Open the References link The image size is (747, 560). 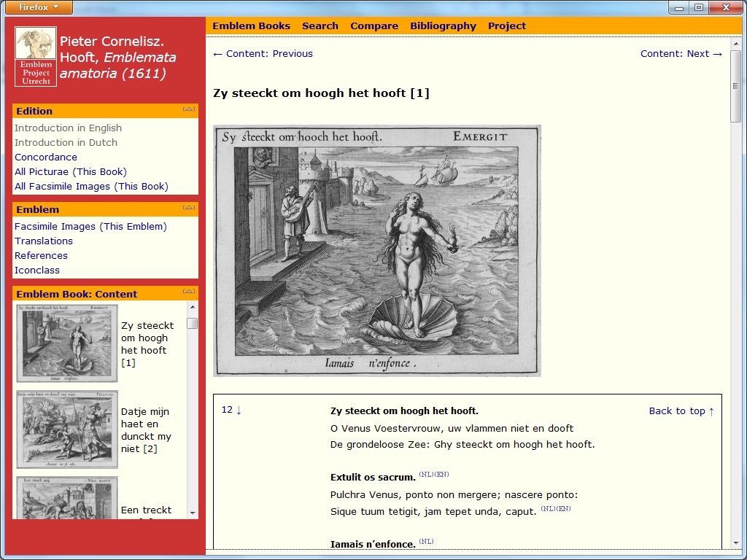41,256
